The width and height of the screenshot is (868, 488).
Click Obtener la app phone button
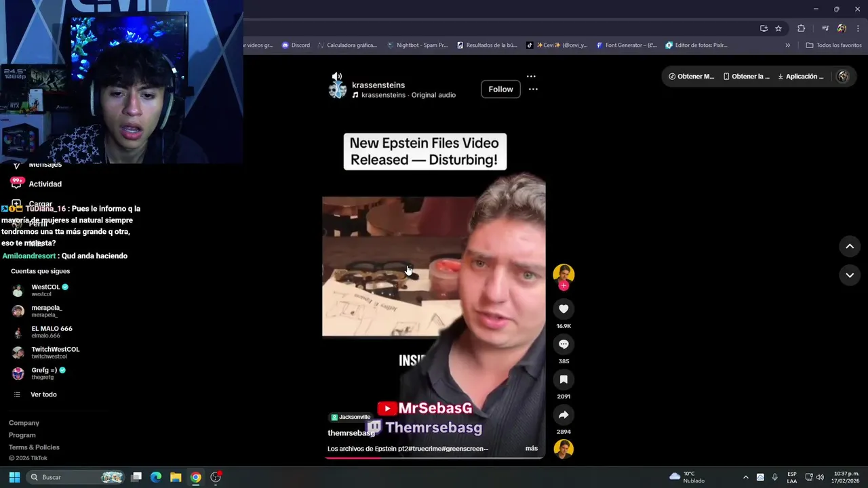(747, 77)
